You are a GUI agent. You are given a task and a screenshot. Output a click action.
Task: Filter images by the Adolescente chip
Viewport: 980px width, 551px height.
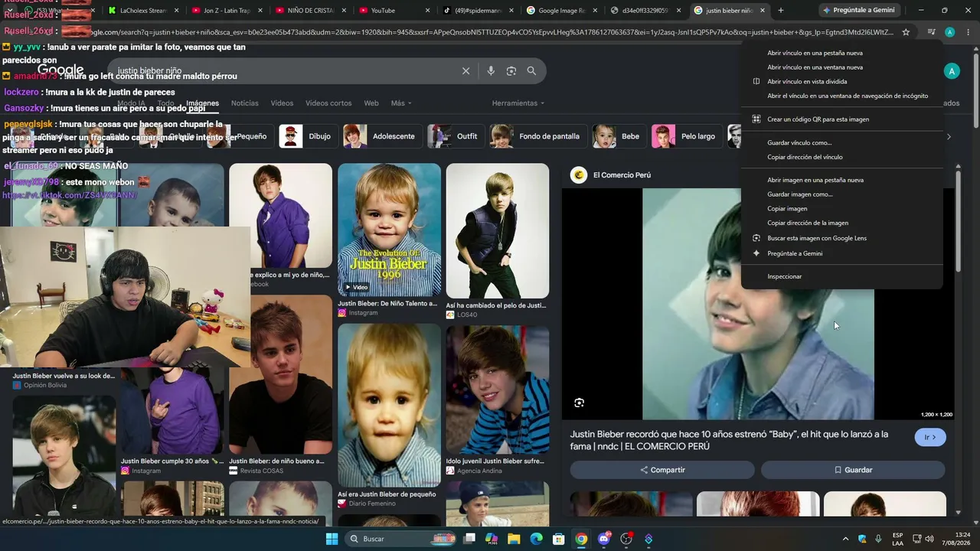(x=381, y=136)
